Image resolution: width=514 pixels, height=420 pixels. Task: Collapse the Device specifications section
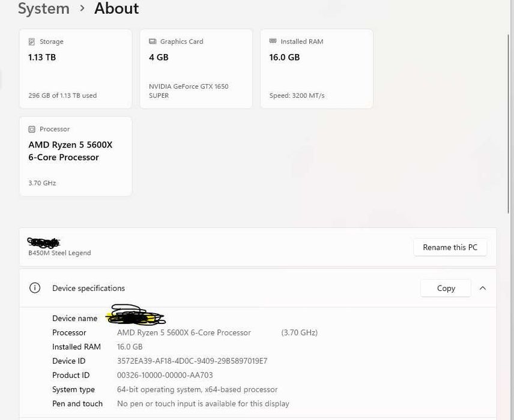click(483, 288)
